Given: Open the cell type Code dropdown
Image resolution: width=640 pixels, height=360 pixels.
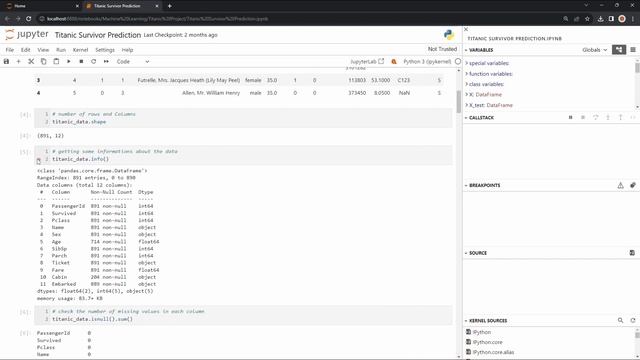Looking at the screenshot, I should (133, 62).
